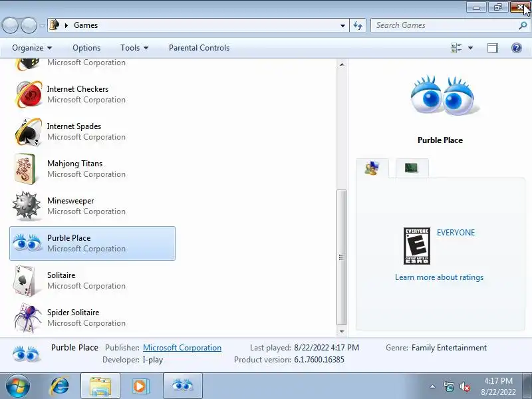Open the performance tab in preview pane
This screenshot has width=532, height=399.
pos(412,168)
